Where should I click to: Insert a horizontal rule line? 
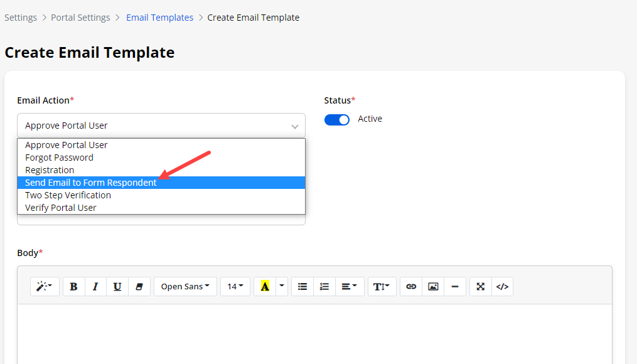pyautogui.click(x=455, y=286)
